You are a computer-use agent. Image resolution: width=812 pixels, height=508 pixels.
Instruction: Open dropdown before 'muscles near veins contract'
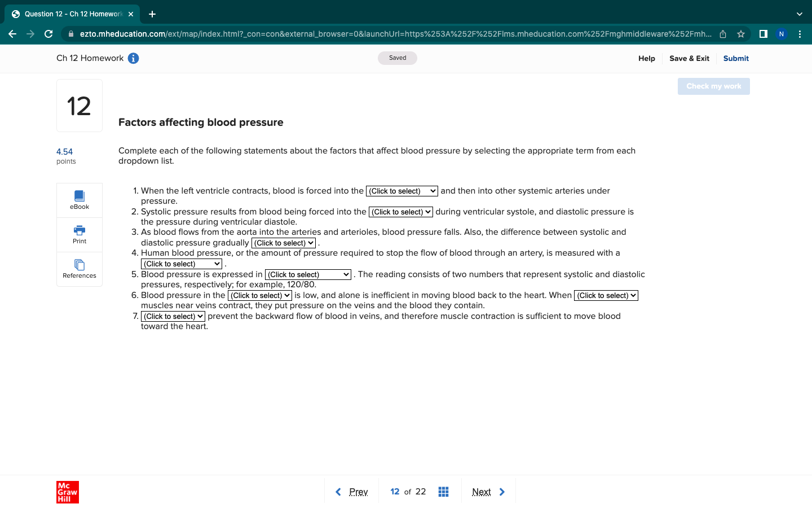click(606, 296)
